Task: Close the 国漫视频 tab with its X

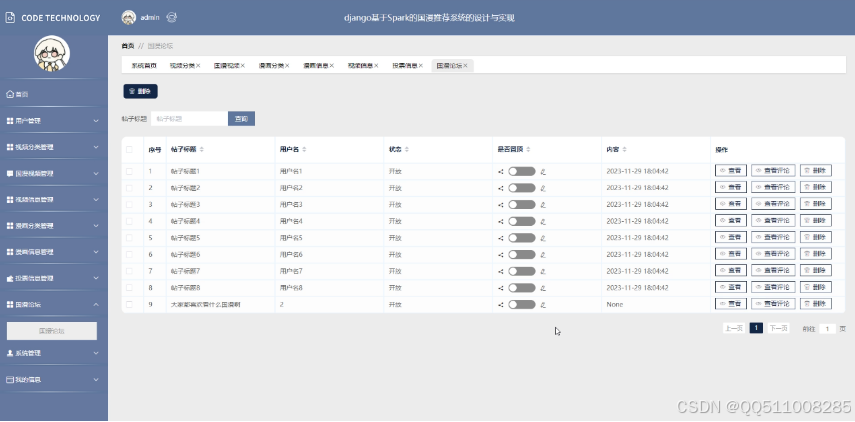Action: click(243, 65)
